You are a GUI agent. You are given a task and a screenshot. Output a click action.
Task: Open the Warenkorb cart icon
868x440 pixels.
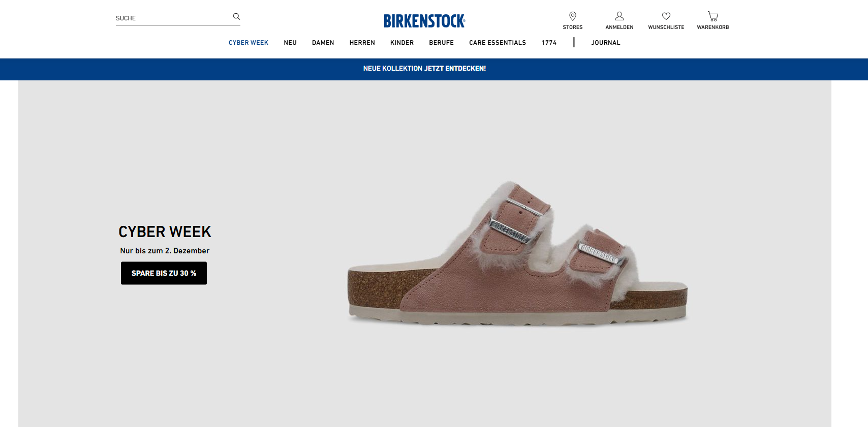coord(712,16)
